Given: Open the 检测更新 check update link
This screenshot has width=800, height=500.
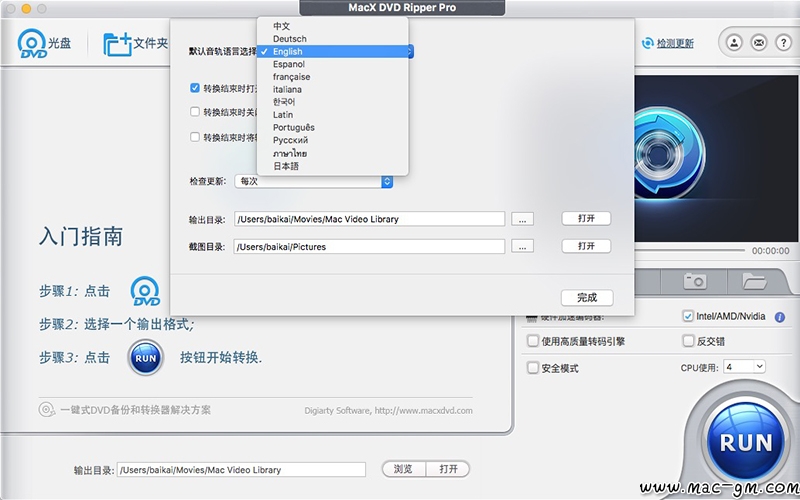Looking at the screenshot, I should [x=675, y=44].
